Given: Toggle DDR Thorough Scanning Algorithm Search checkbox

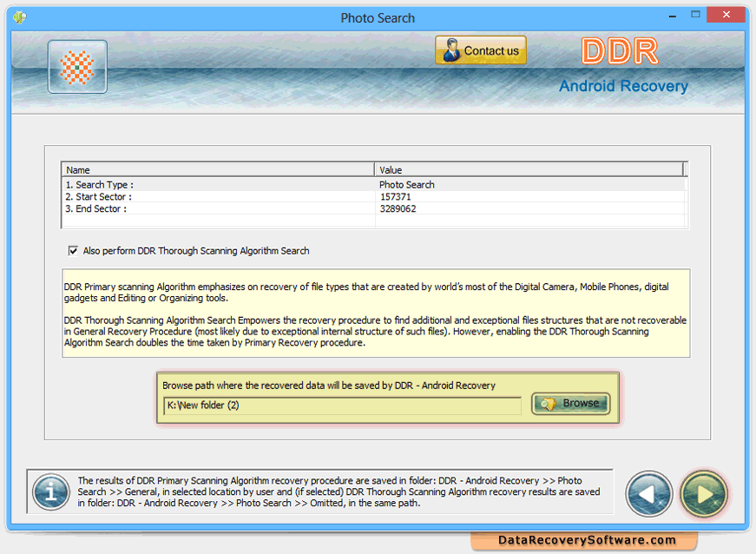Looking at the screenshot, I should coord(73,251).
